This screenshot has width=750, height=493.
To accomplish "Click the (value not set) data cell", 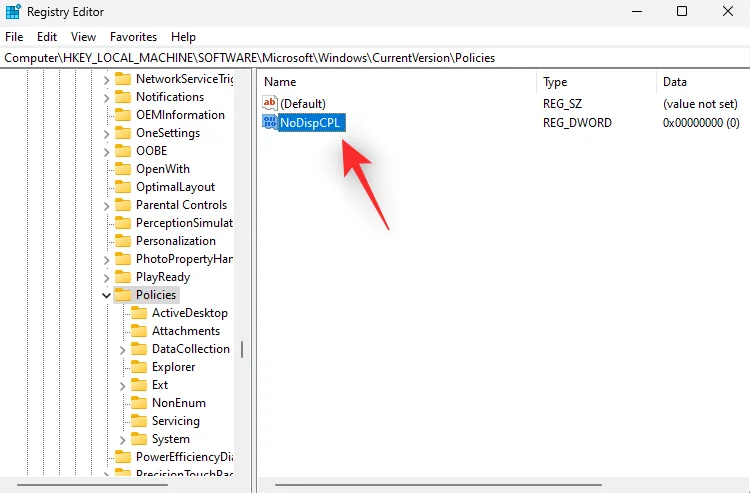I will pyautogui.click(x=700, y=104).
